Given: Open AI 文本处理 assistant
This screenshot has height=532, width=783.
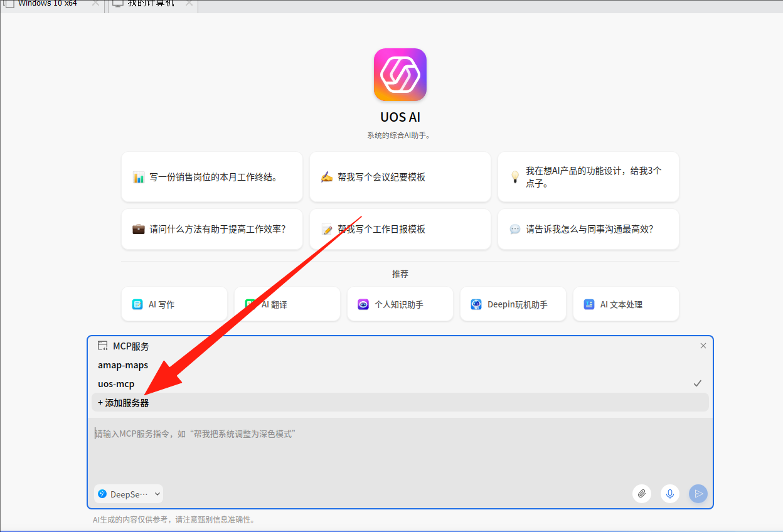Looking at the screenshot, I should coord(626,304).
